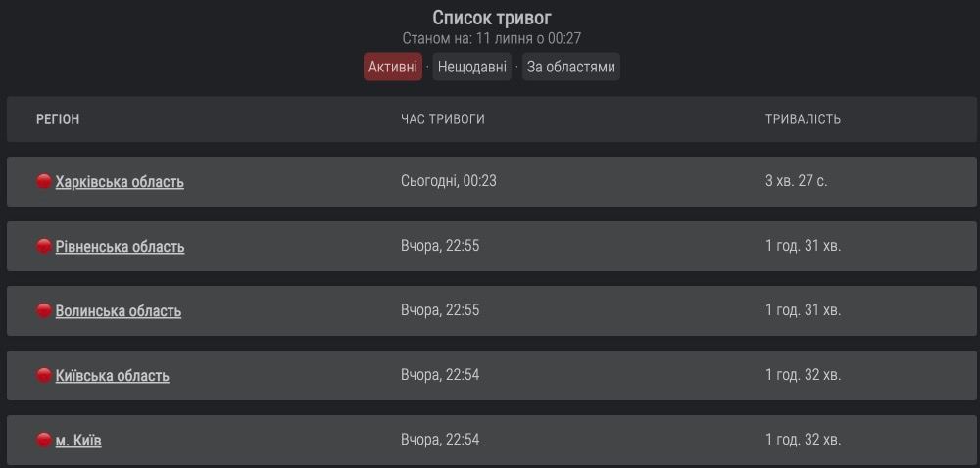Click the Час тривоги column header
This screenshot has height=468, width=980.
(443, 119)
